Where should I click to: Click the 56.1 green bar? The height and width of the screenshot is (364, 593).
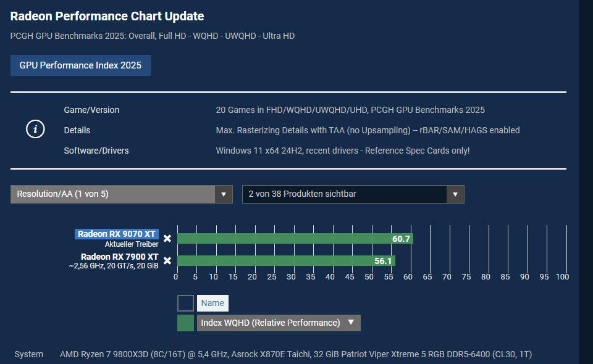click(286, 260)
